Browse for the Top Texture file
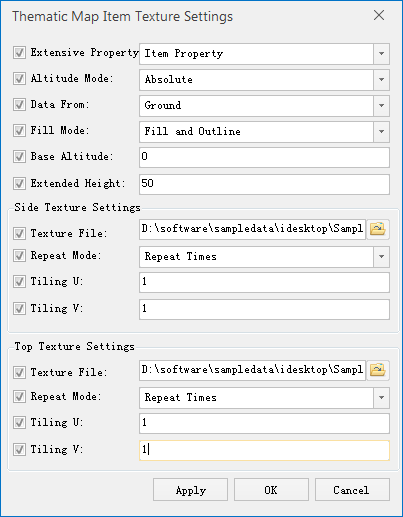This screenshot has width=403, height=517. (x=378, y=370)
